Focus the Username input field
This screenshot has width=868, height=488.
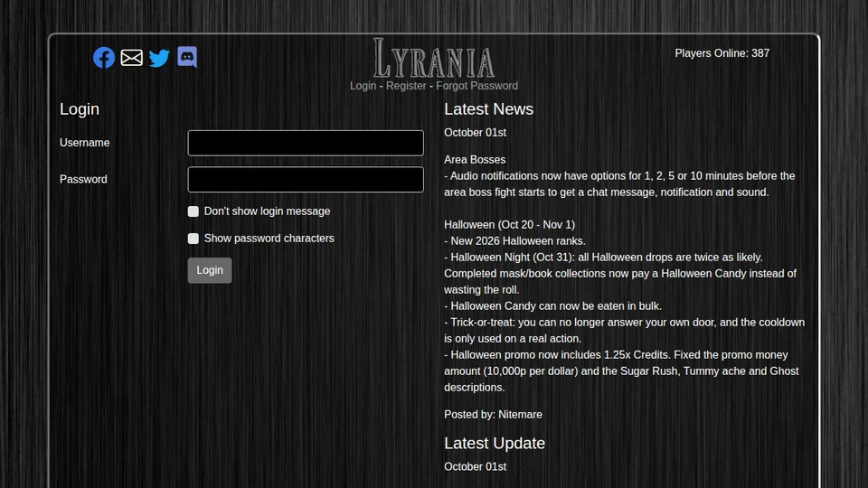(306, 143)
